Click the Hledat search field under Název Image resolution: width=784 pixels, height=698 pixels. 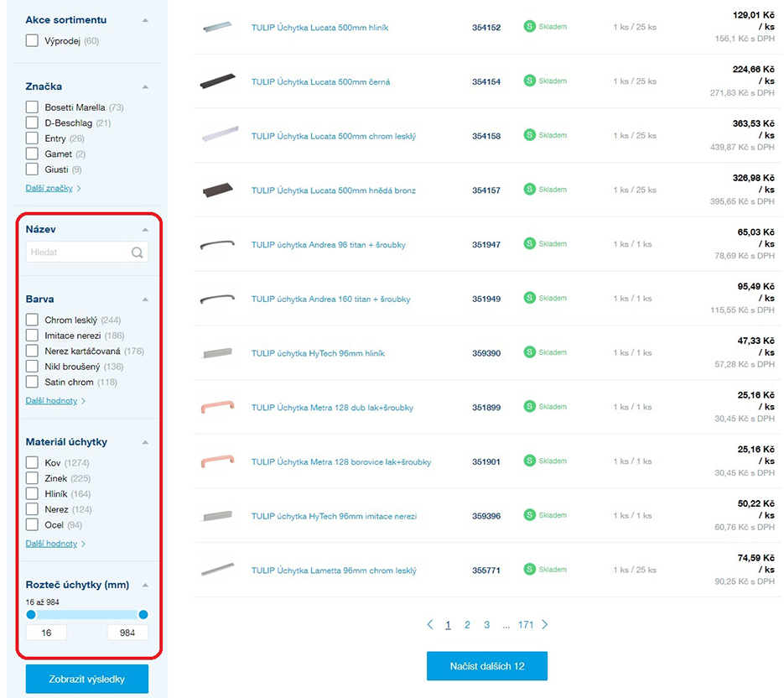click(77, 252)
